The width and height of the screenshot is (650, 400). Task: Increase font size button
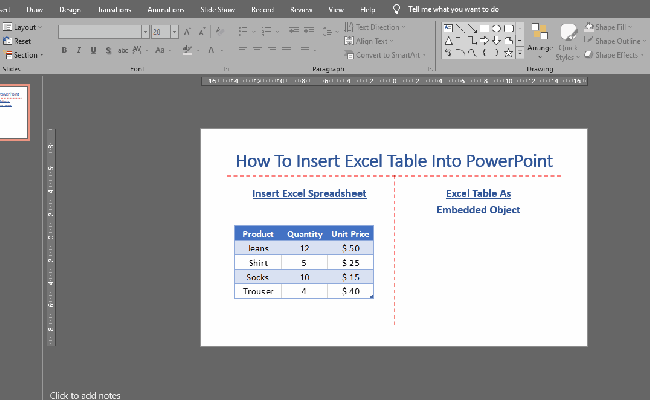187,32
